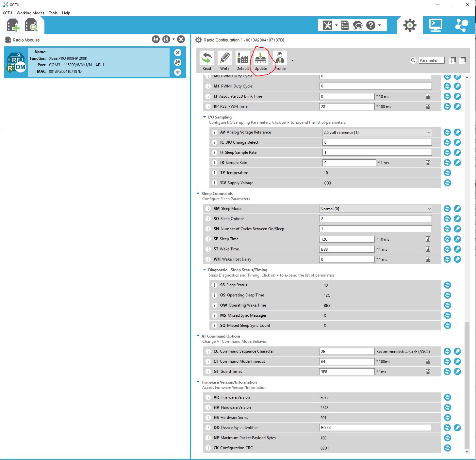Expand module details down arrow on card
Image resolution: width=476 pixels, height=460 pixels.
(178, 72)
